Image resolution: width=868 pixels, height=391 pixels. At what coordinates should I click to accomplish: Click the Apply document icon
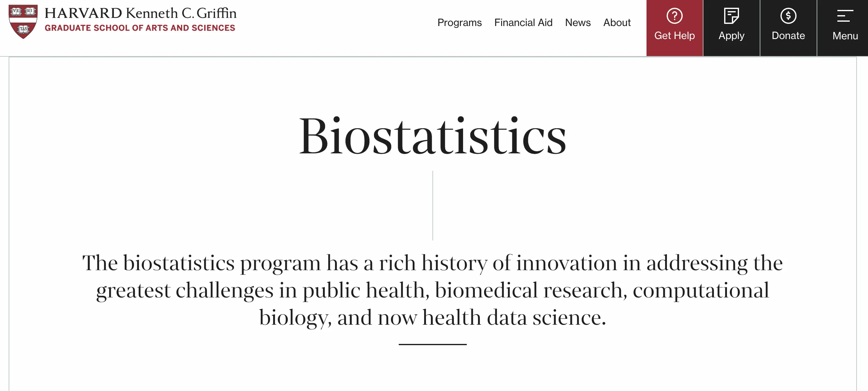pyautogui.click(x=731, y=16)
